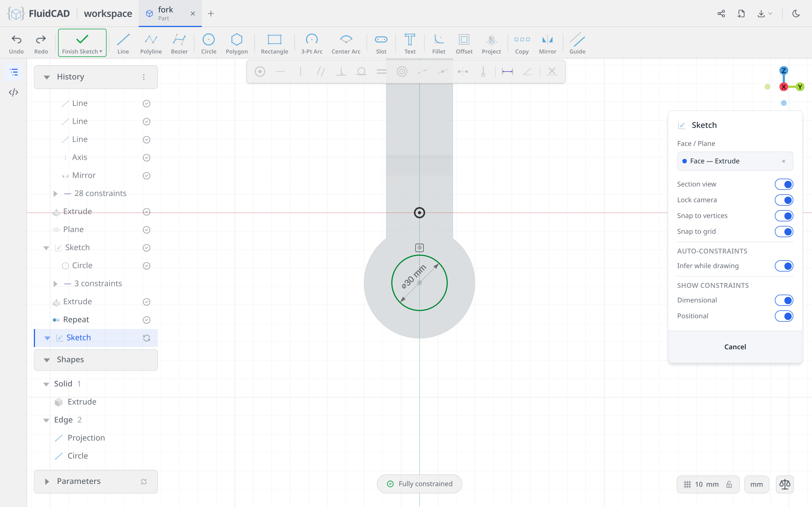Switch to the fork Part tab
This screenshot has width=812, height=507.
click(170, 14)
